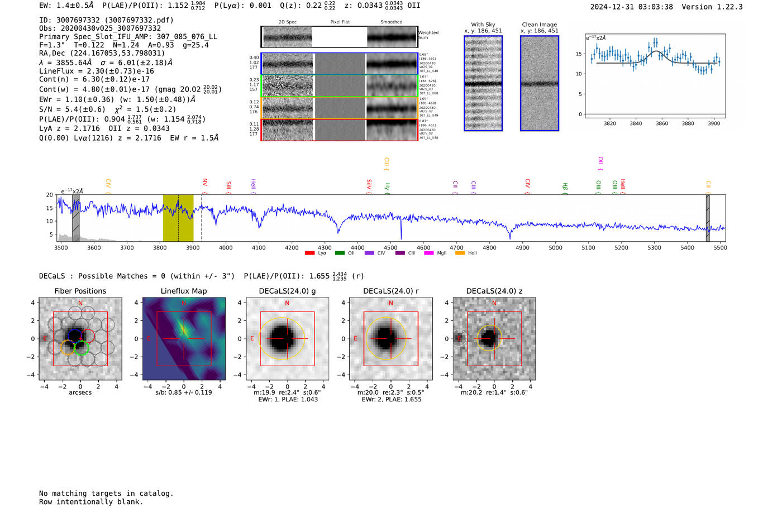
Task: Click the 2024-12-31 03:03:38 timestamp
Action: [632, 7]
